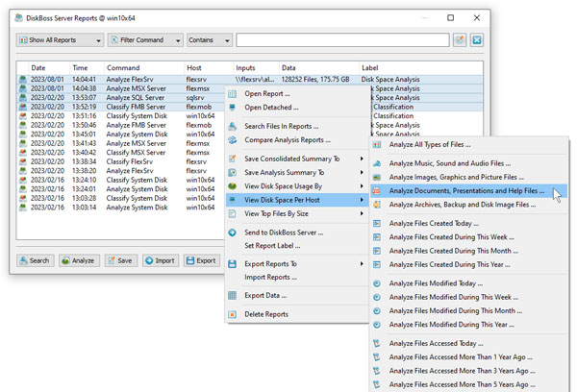Click the Open Report menu icon

click(232, 94)
